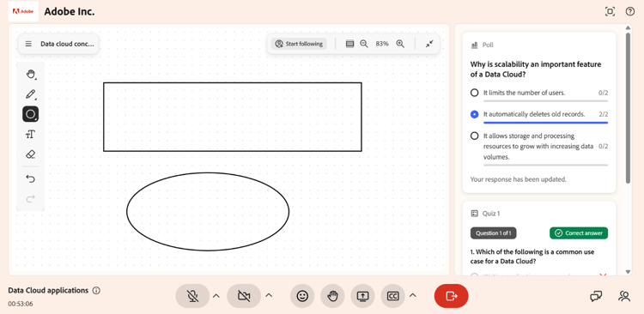644x314 pixels.
Task: Toggle closed captions CC button
Action: click(393, 296)
